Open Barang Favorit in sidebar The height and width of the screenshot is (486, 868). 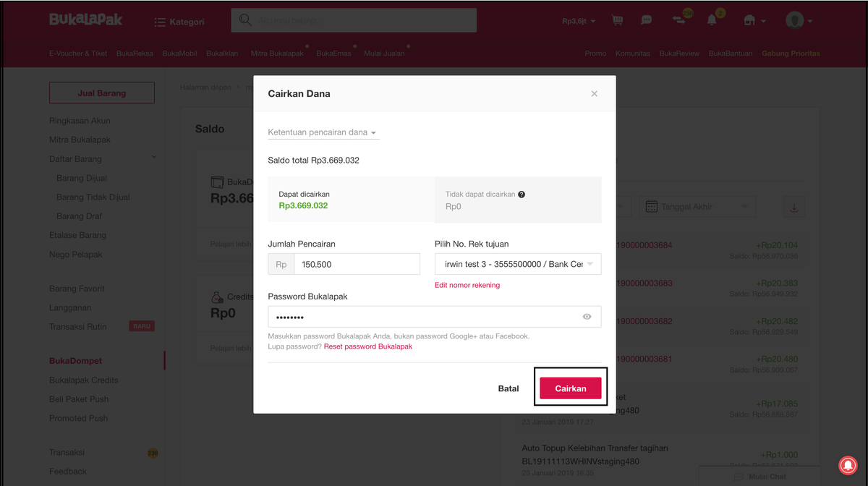[x=77, y=289]
